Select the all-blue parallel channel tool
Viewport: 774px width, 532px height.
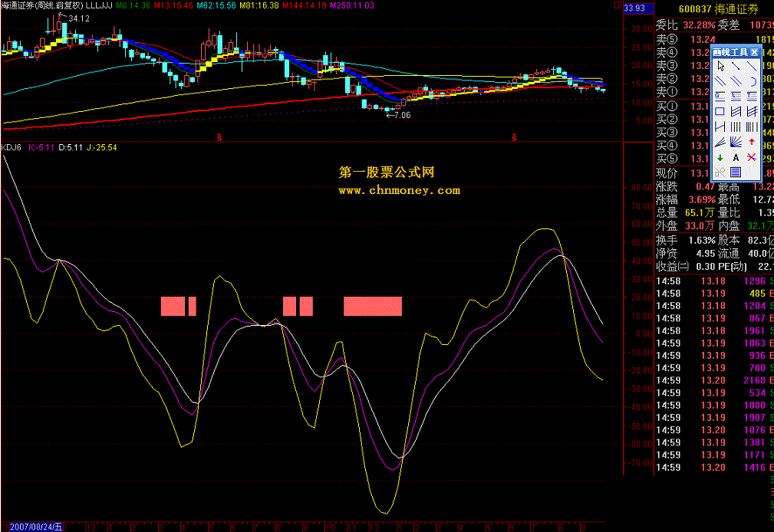pos(736,81)
